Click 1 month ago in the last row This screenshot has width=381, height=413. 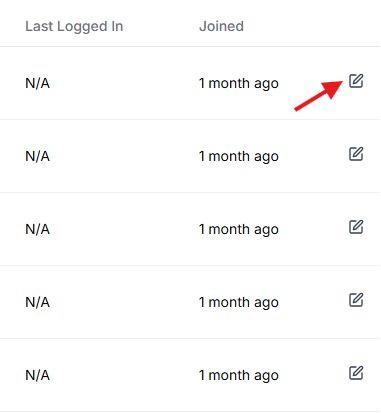pos(239,375)
